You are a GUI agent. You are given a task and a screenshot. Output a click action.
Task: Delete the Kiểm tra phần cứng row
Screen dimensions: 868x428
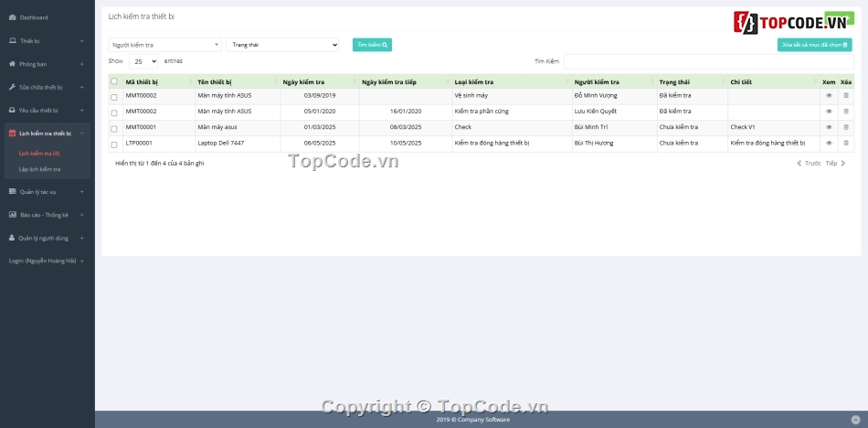[846, 112]
